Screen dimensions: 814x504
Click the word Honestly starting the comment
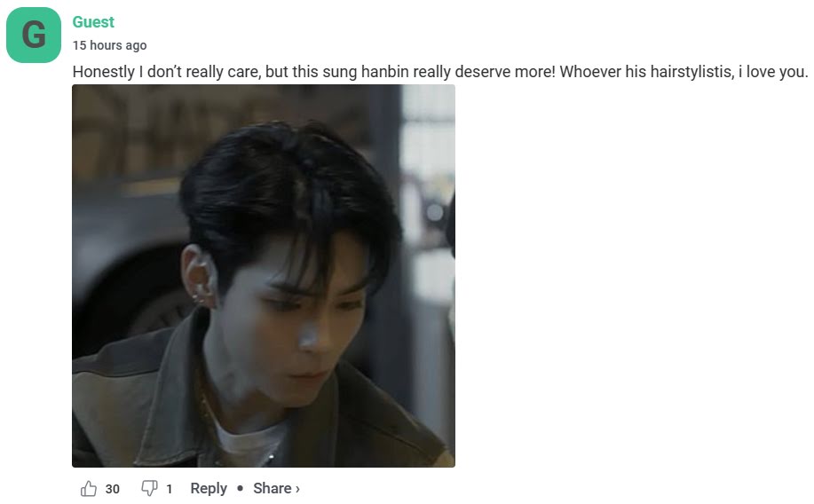coord(104,72)
